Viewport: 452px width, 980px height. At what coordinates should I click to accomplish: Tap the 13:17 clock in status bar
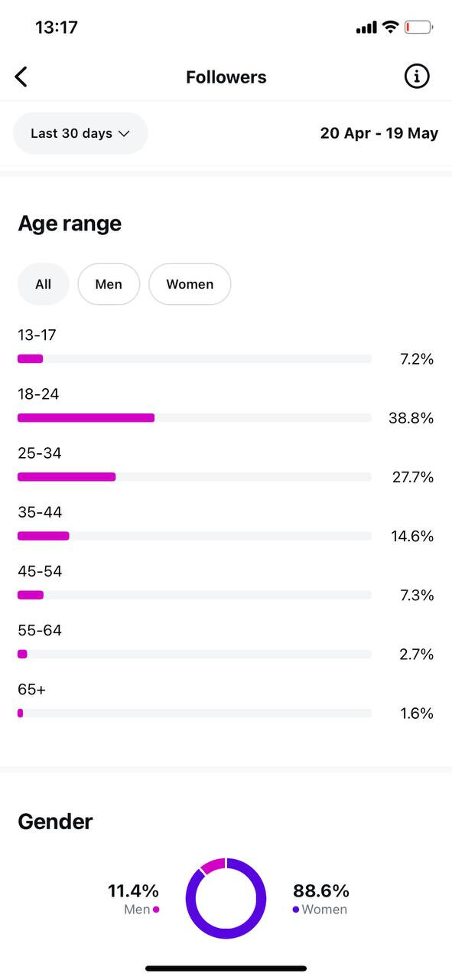coord(57,28)
